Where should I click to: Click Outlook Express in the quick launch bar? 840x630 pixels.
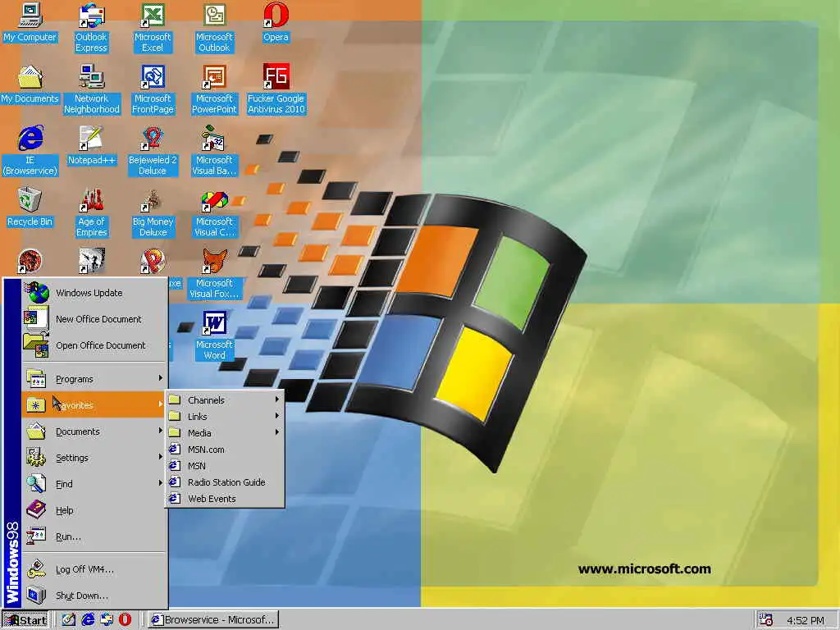point(107,620)
